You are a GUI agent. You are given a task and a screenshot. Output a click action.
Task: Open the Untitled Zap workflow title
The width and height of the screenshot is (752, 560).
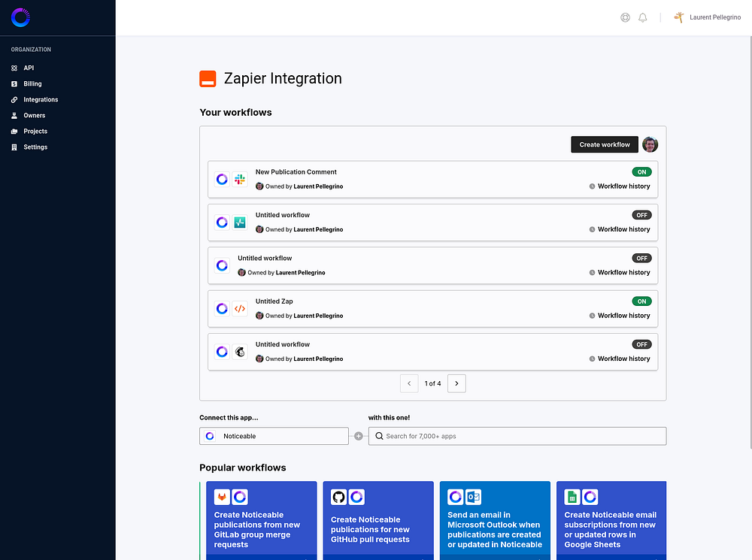click(x=274, y=301)
